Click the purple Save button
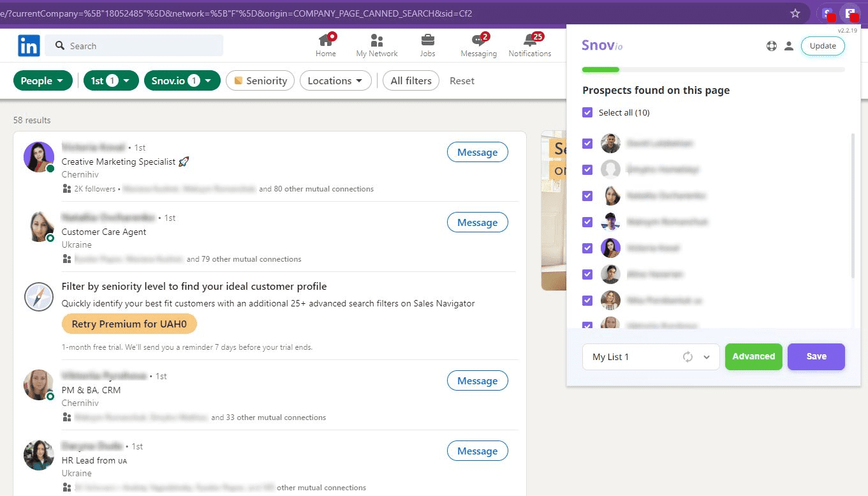 click(x=816, y=357)
